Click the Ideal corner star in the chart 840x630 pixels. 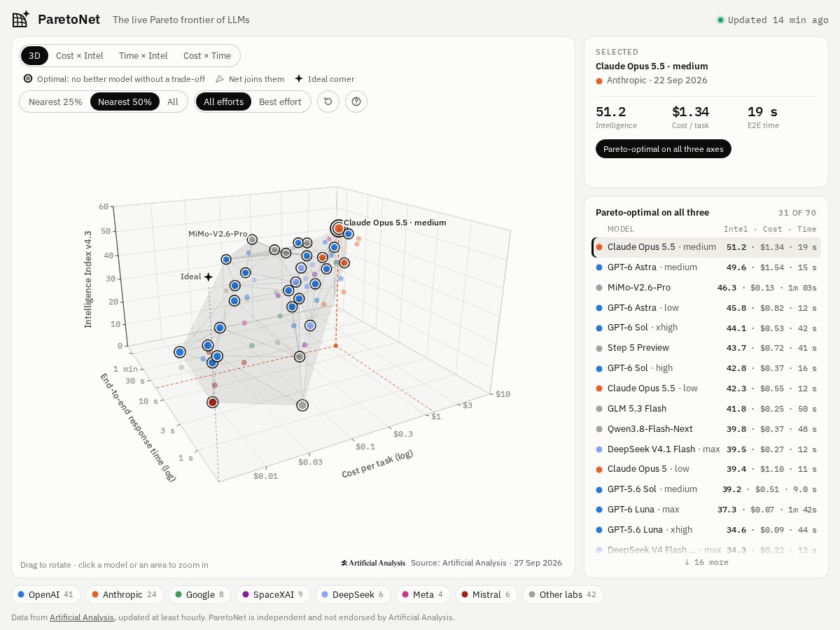[208, 277]
